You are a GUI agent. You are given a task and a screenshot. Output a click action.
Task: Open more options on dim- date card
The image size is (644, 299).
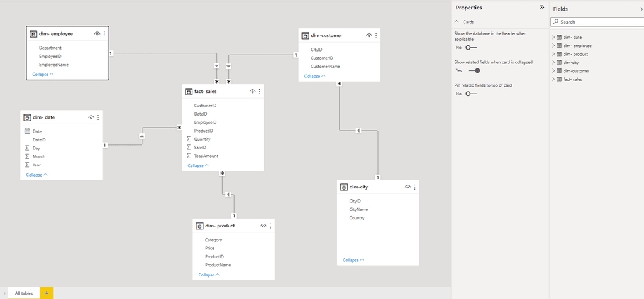(x=98, y=117)
